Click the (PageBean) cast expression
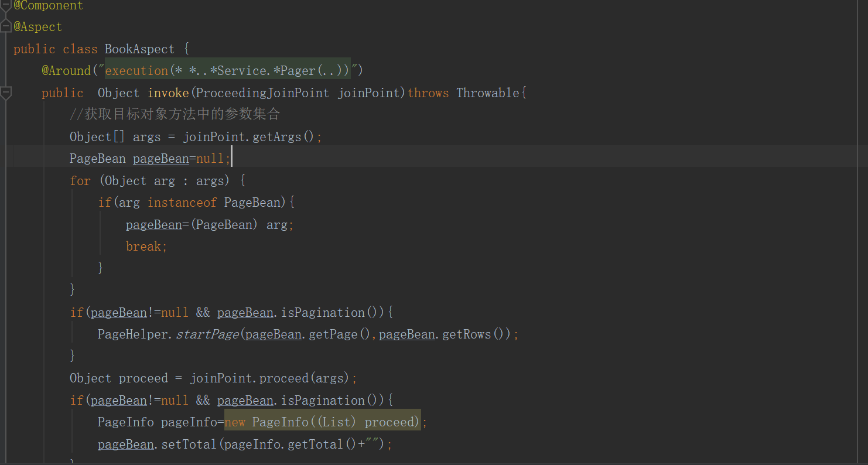 [x=224, y=225]
